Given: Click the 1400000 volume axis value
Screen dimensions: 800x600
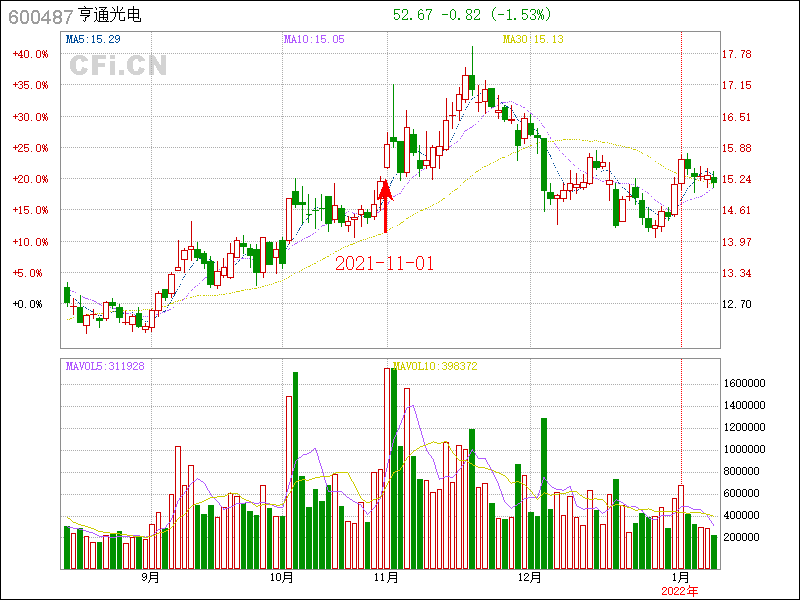Looking at the screenshot, I should 744,405.
